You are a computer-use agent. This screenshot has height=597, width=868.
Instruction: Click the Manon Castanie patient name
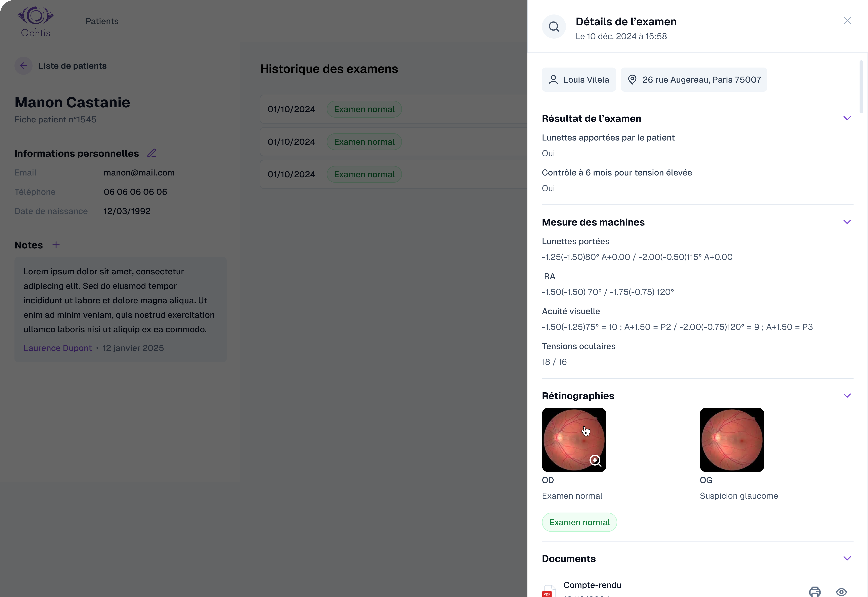(73, 102)
